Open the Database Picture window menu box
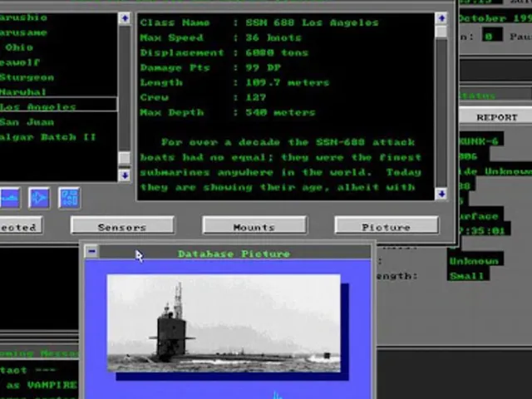 91,251
